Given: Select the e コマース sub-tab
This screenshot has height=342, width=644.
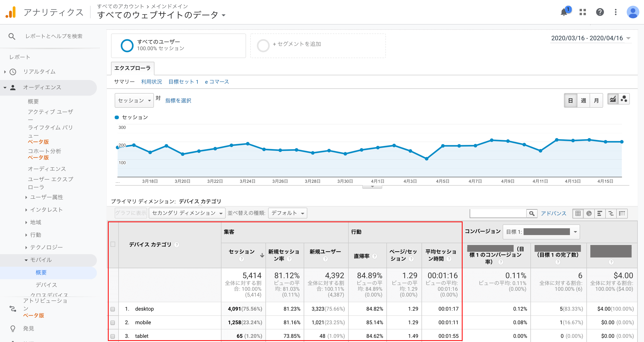Looking at the screenshot, I should point(217,82).
